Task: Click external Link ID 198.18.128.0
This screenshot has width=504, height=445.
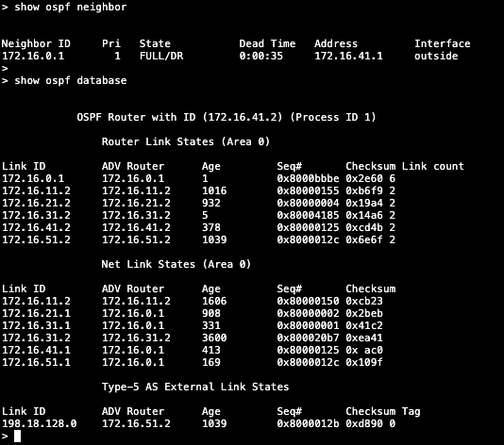Action: [40, 423]
